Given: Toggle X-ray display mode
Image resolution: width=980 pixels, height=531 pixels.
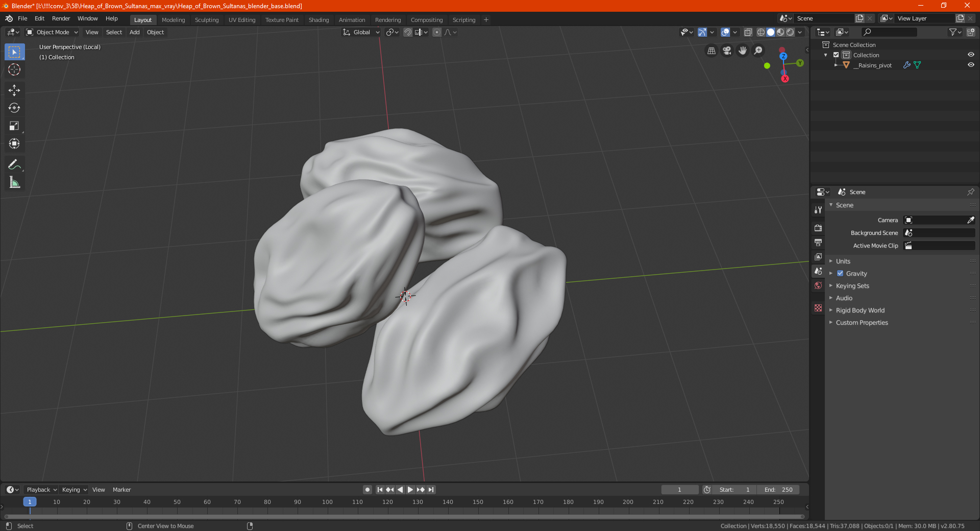Looking at the screenshot, I should coord(748,32).
